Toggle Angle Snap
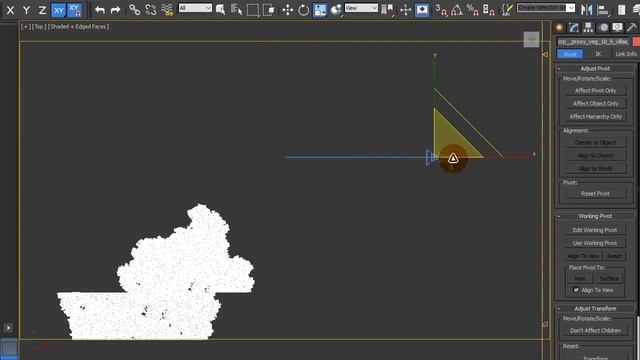 coord(457,10)
